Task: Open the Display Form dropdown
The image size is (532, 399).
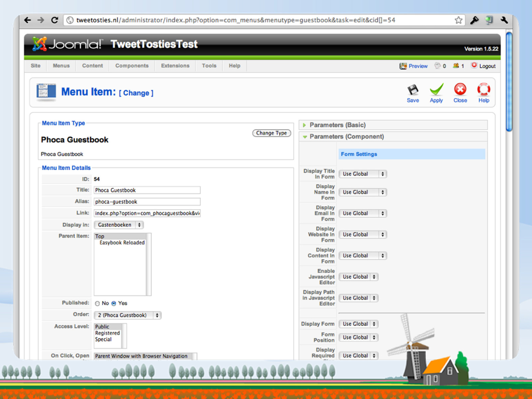Action: click(358, 324)
